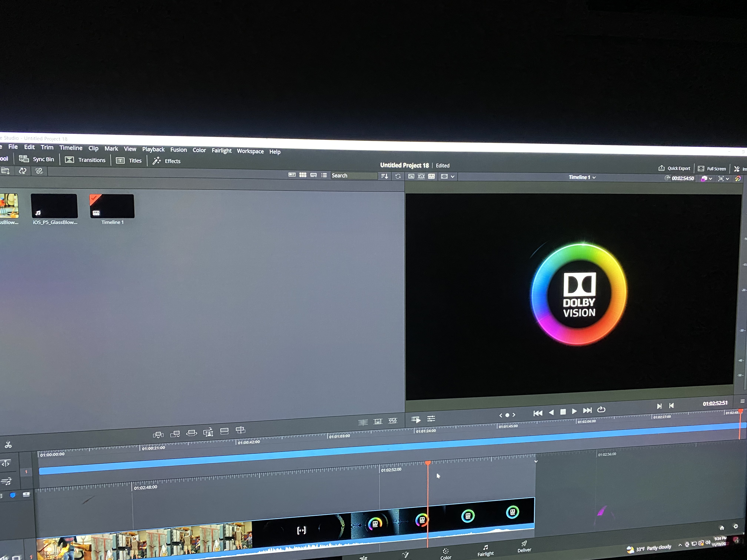Expand the viewer safe area dropdown arrow
Viewport: 747px width, 560px height.
click(453, 176)
